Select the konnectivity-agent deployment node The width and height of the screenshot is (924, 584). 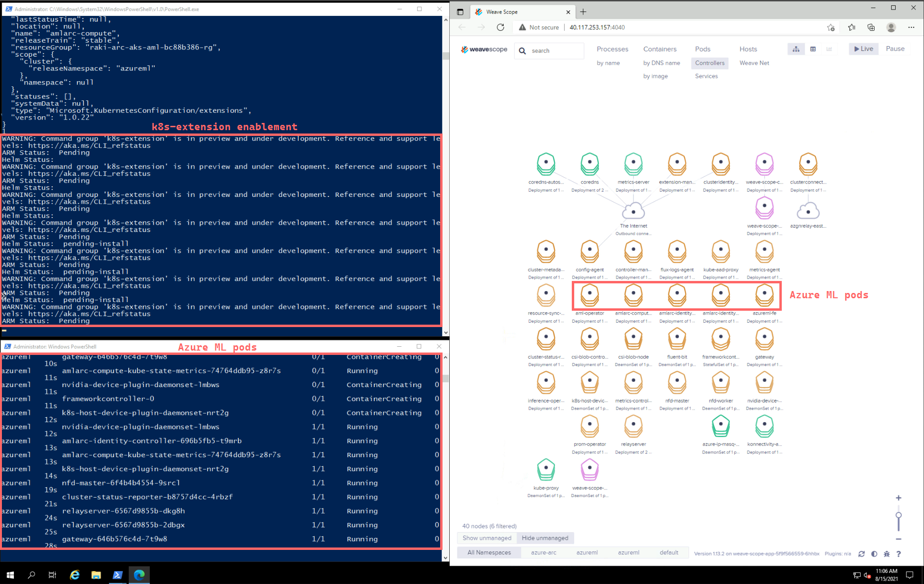764,426
